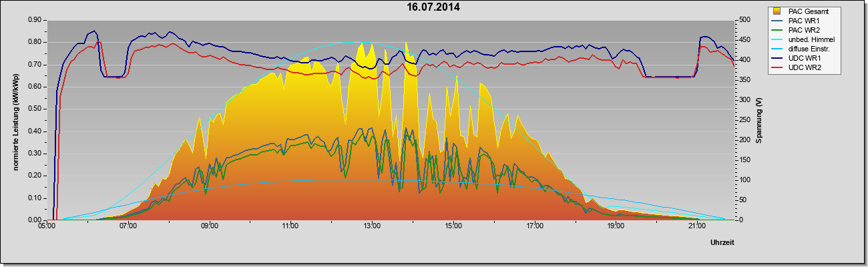
Task: Click the 21:00 time axis label
Action: pyautogui.click(x=696, y=227)
